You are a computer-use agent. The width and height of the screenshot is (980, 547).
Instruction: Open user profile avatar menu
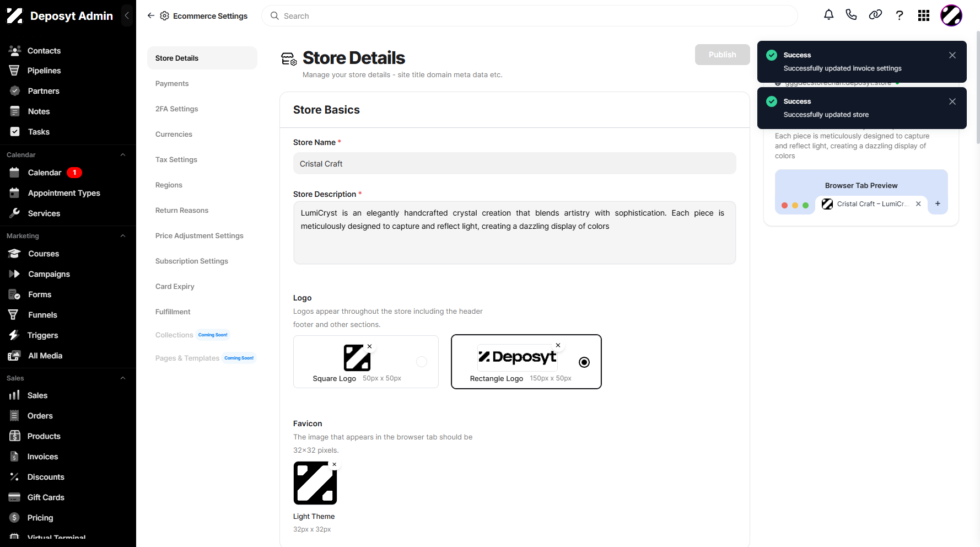951,15
